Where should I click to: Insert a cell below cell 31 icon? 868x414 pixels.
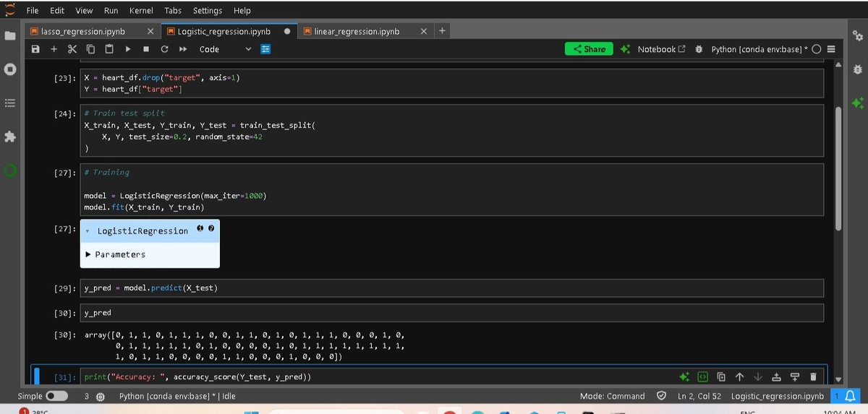tap(794, 376)
